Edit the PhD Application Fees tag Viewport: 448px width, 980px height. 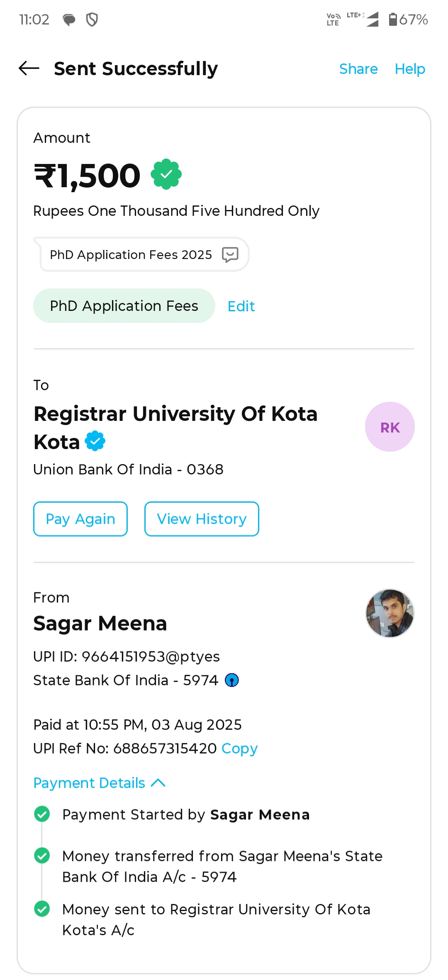click(x=241, y=306)
